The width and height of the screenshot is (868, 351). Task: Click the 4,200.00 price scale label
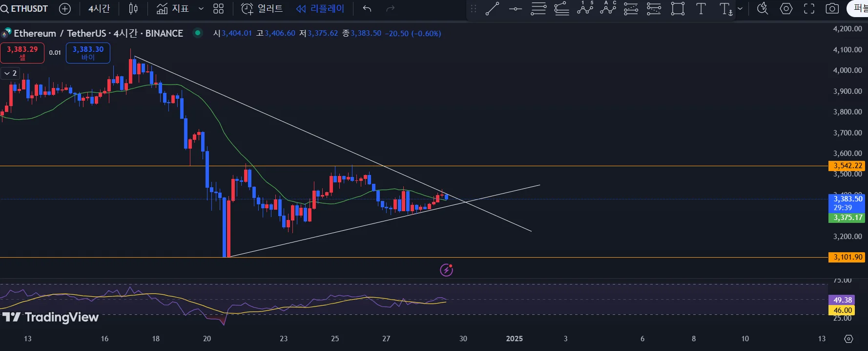[x=847, y=29]
